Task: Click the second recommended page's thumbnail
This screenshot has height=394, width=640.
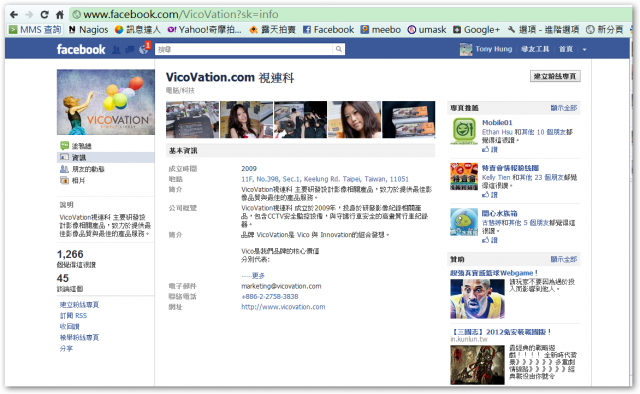Action: coord(464,176)
